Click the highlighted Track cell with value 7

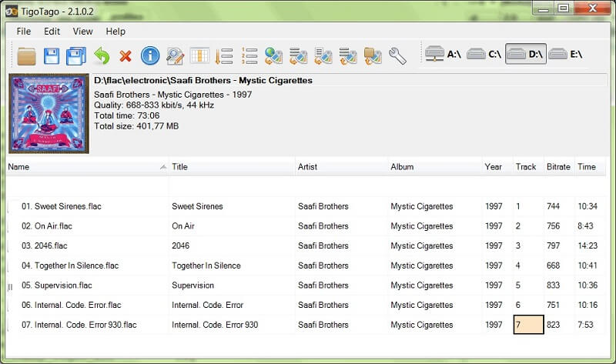[527, 325]
